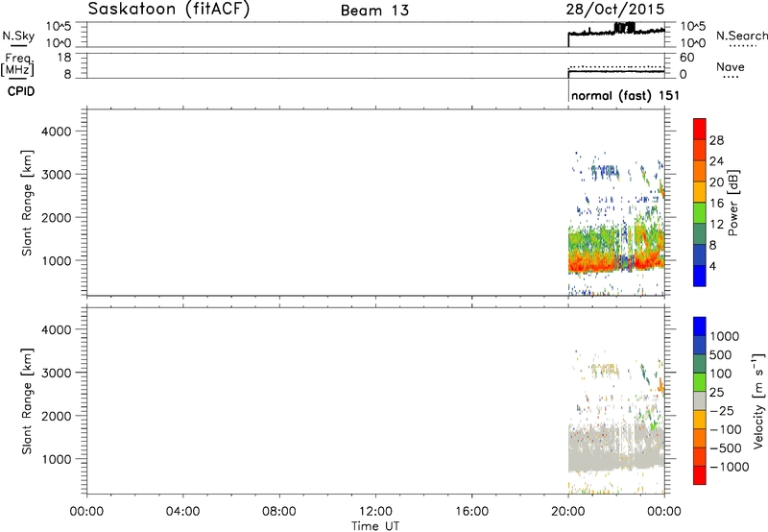The height and width of the screenshot is (532, 768).
Task: Click the left '10^5' noise axis value
Action: (59, 26)
